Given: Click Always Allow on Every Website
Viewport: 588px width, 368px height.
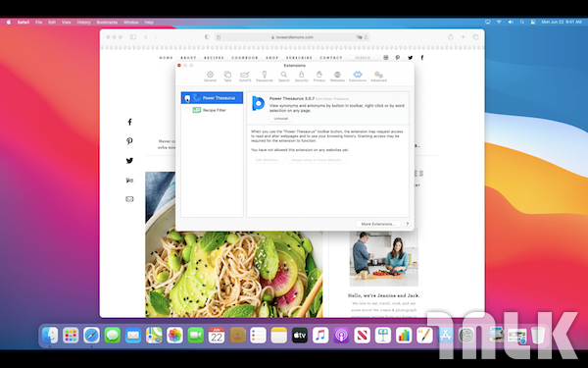Looking at the screenshot, I should [318, 160].
